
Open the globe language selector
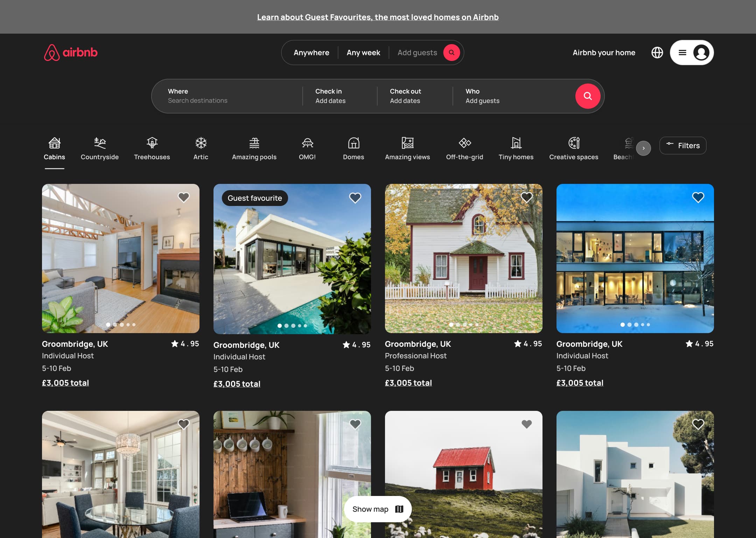[657, 53]
